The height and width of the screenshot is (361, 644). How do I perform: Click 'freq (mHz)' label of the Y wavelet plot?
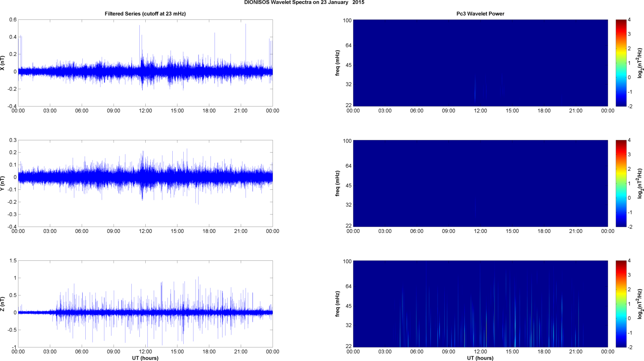338,183
